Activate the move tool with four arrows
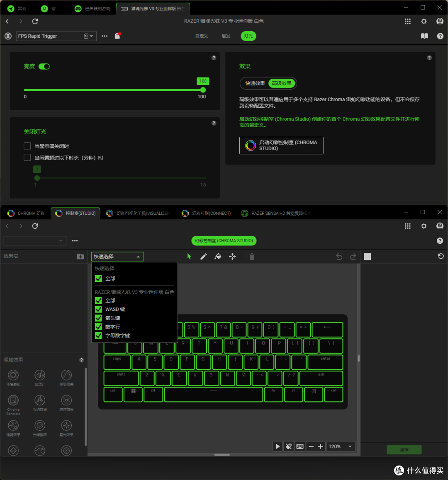The height and width of the screenshot is (480, 448). point(233,257)
